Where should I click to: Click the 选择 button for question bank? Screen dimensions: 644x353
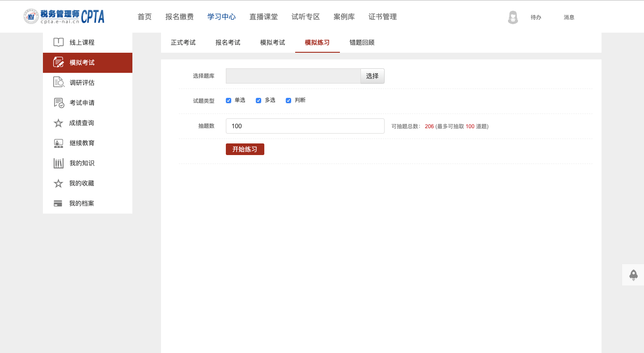373,76
